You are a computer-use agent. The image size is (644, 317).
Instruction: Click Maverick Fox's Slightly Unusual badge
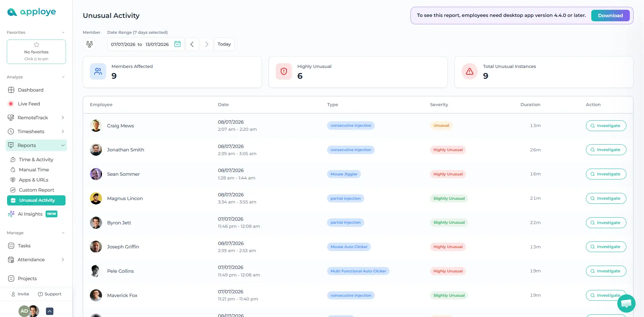pos(449,295)
